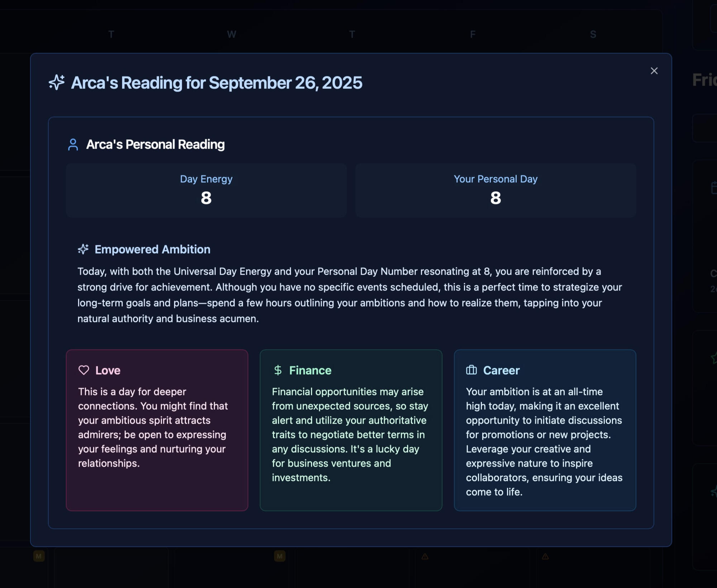Click the warning triangle below the Career card
717x588 pixels.
coord(545,556)
